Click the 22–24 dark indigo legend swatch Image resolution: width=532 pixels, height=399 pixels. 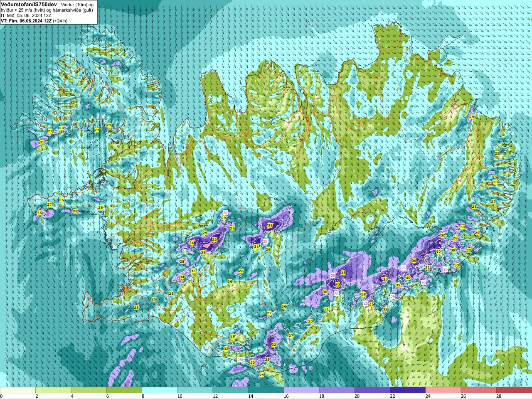pos(408,390)
